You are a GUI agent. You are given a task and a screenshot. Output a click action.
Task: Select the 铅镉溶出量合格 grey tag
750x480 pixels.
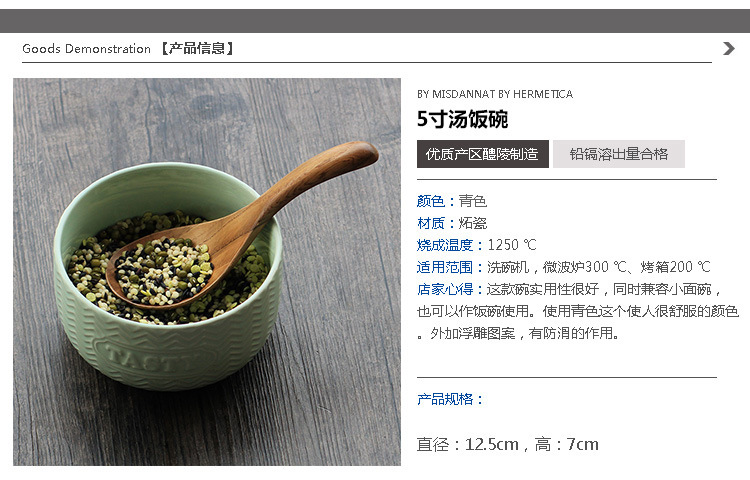point(619,154)
